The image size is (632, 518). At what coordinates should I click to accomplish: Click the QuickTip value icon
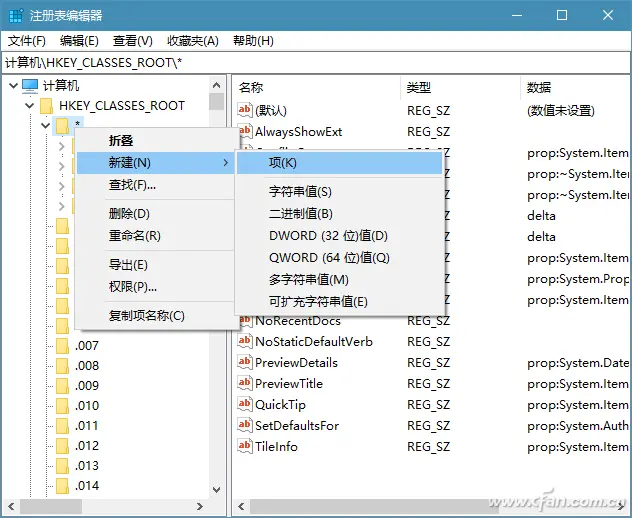[245, 404]
